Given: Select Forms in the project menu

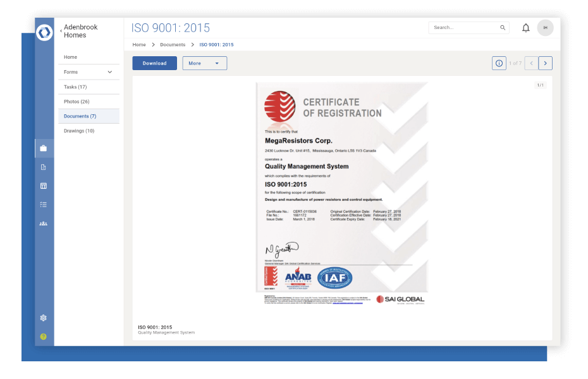Looking at the screenshot, I should (x=89, y=72).
